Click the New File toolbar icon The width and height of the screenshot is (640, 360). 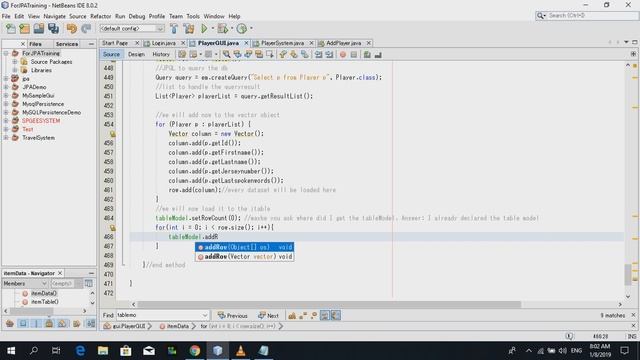coord(11,29)
